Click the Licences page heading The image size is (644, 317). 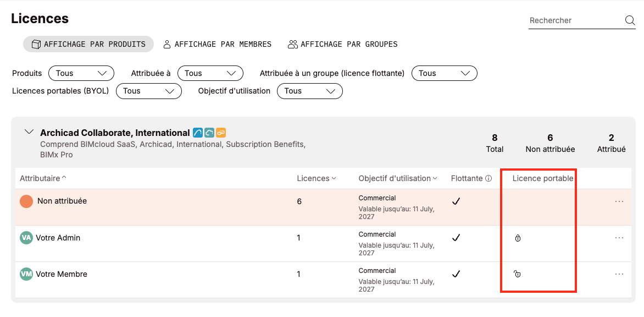tap(40, 19)
